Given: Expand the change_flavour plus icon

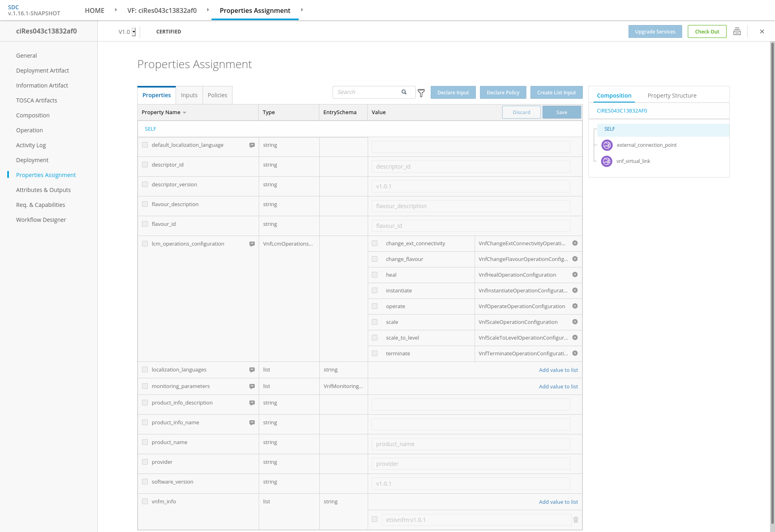Looking at the screenshot, I should pyautogui.click(x=575, y=259).
